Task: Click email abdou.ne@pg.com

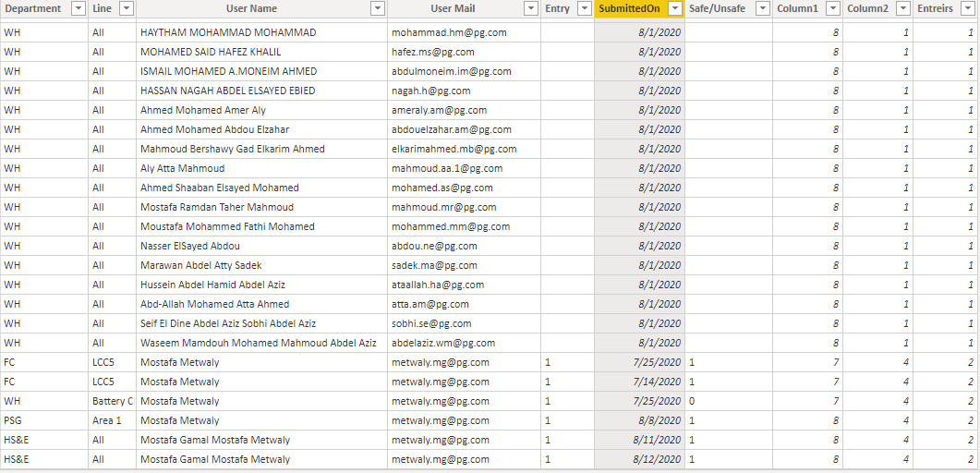Action: [x=434, y=246]
